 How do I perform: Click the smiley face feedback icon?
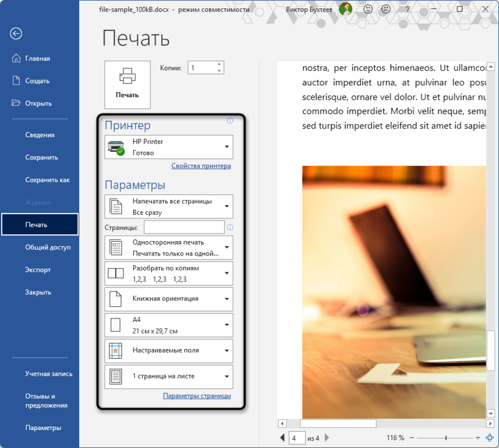(x=368, y=9)
